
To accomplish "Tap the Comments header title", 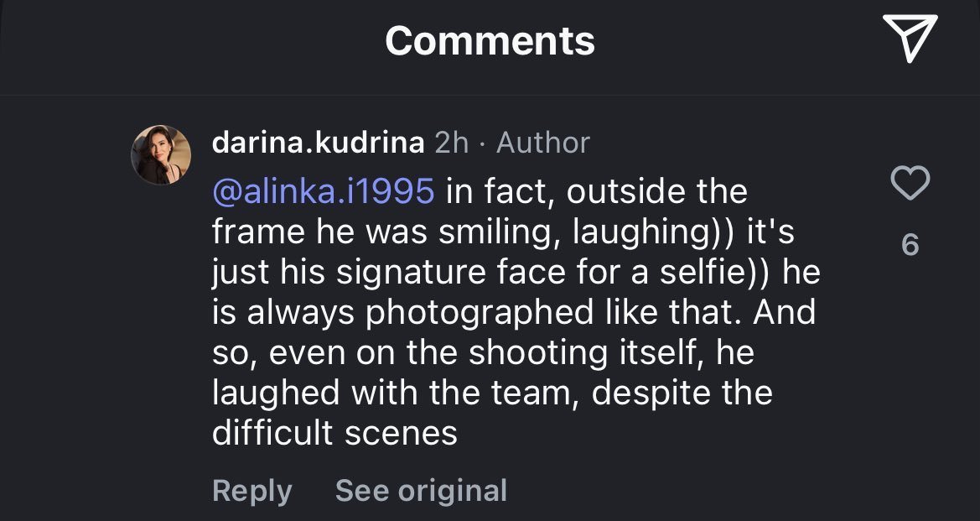I will click(490, 40).
